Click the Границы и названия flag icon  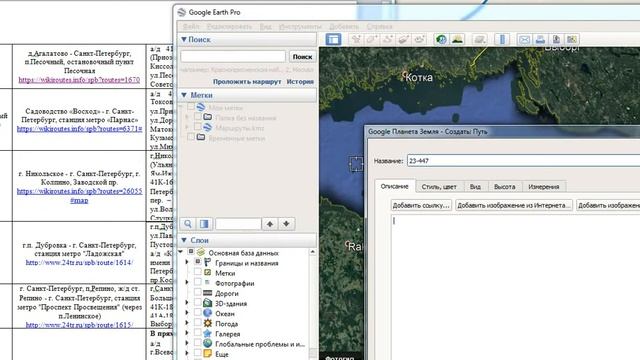tap(207, 262)
